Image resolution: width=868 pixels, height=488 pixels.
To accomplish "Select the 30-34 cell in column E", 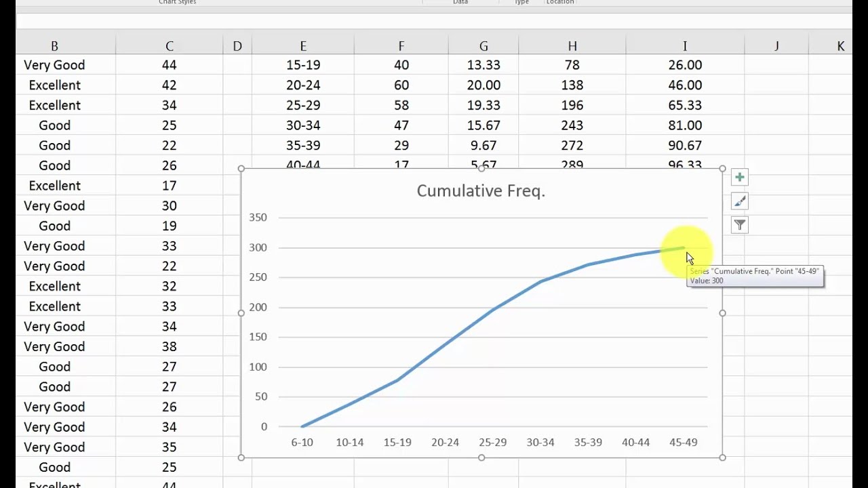I will coord(303,125).
